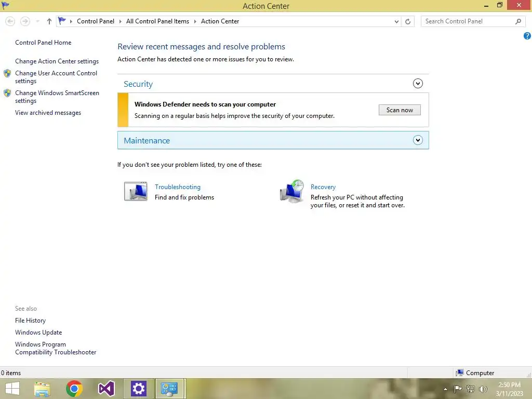Screen dimensions: 532x399
Task: Open Control Panel Home
Action: [43, 43]
